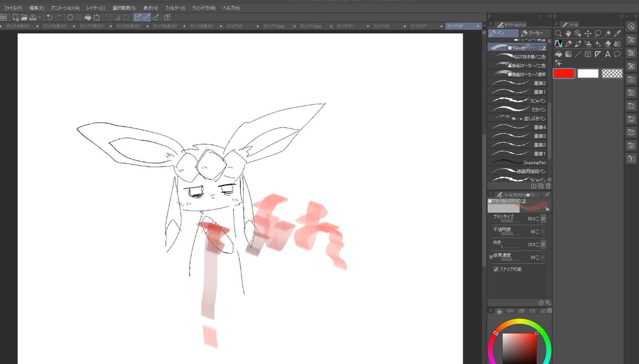This screenshot has height=364, width=639.
Task: Switch to the コミック17 document tab
Action: click(426, 26)
